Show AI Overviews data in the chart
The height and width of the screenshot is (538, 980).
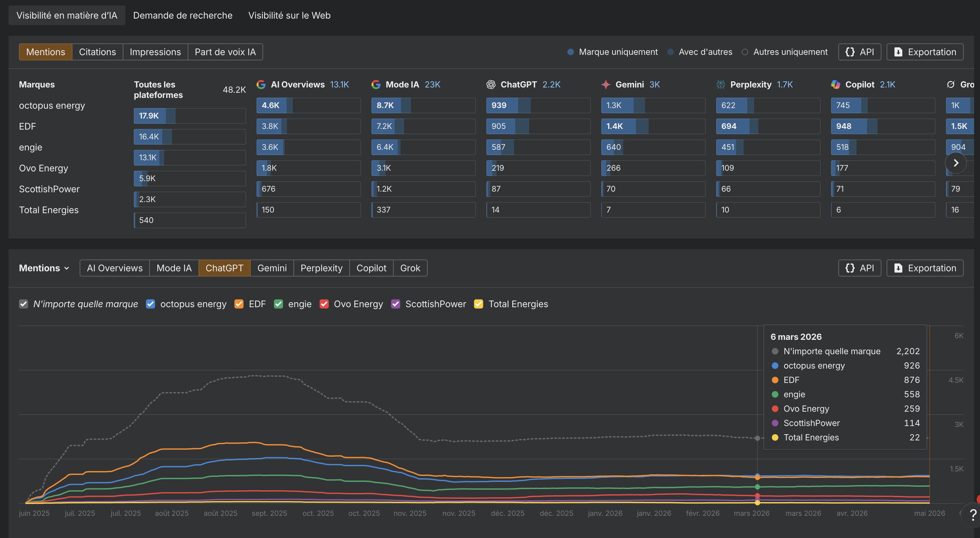tap(115, 268)
